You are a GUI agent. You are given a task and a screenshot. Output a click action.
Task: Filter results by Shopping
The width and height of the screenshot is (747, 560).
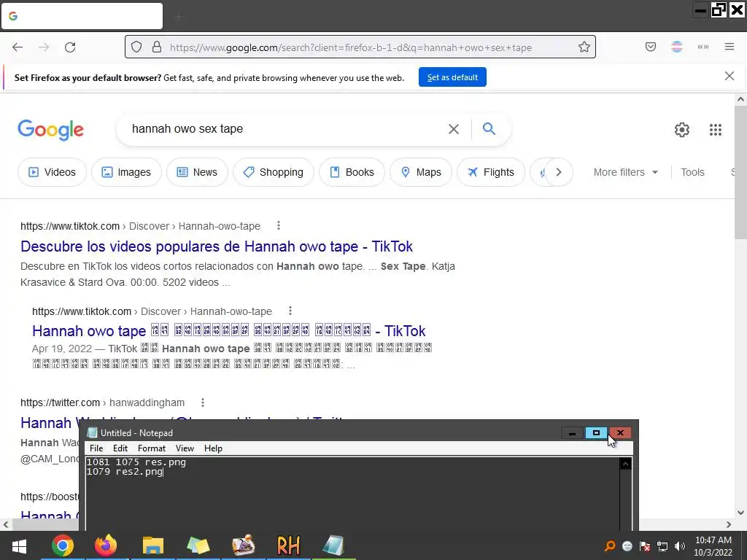[274, 172]
